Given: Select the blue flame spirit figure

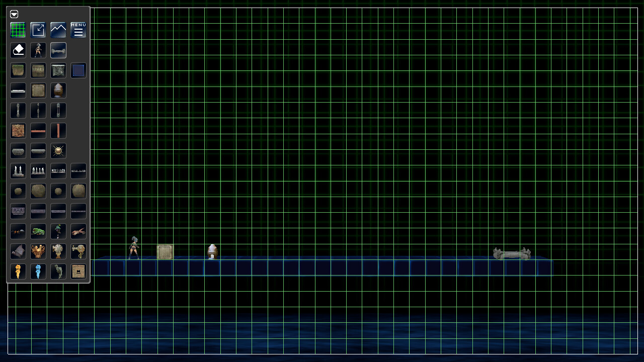Looking at the screenshot, I should [38, 271].
